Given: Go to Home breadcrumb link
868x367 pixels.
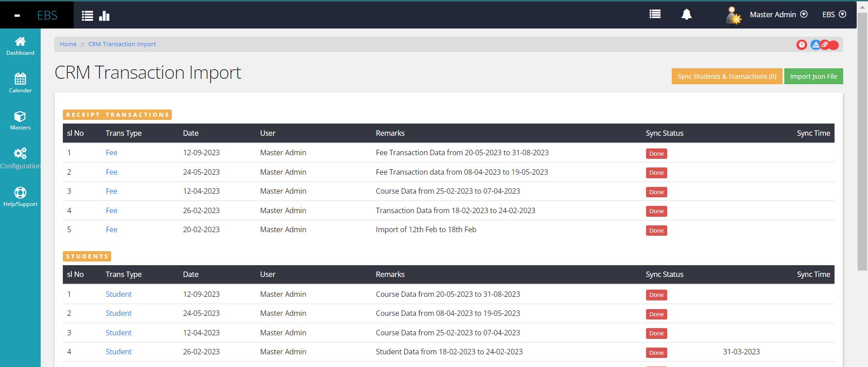Looking at the screenshot, I should point(68,44).
